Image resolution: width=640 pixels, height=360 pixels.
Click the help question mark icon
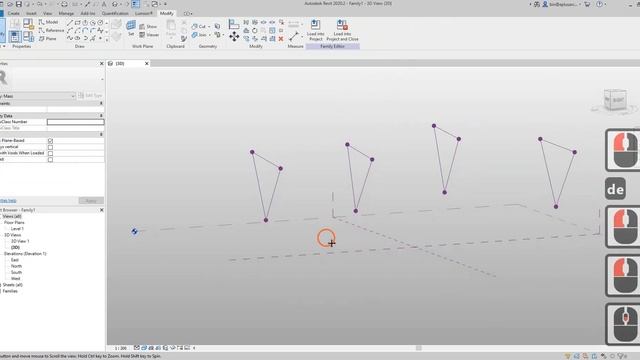pyautogui.click(x=599, y=4)
